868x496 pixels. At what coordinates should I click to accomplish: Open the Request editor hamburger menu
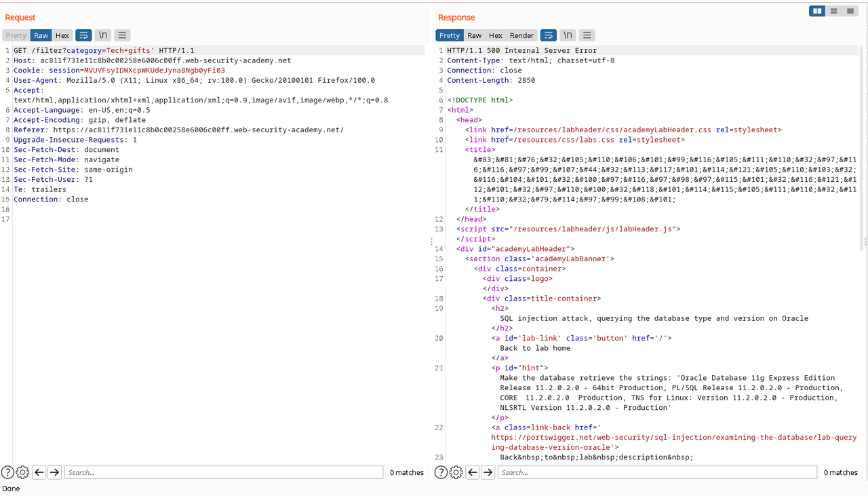[x=122, y=35]
